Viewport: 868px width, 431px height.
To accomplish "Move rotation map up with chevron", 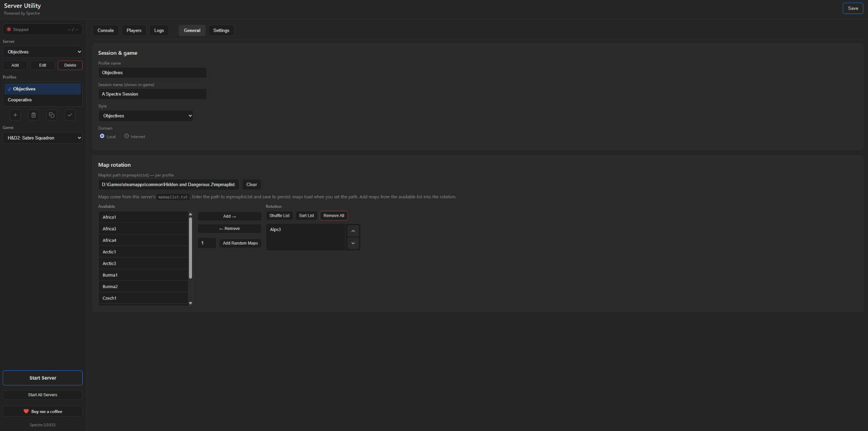I will (x=353, y=231).
